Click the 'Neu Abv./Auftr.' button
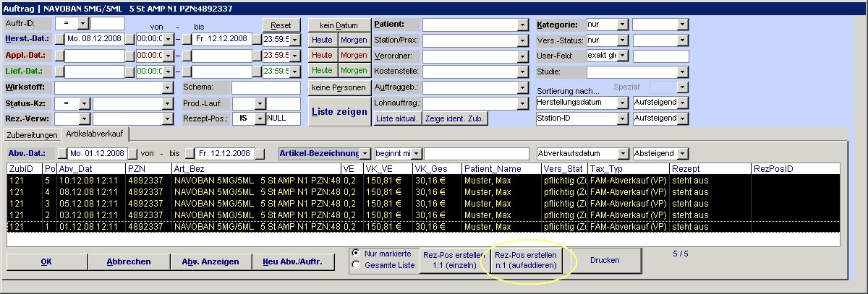The width and height of the screenshot is (868, 294). click(x=293, y=261)
